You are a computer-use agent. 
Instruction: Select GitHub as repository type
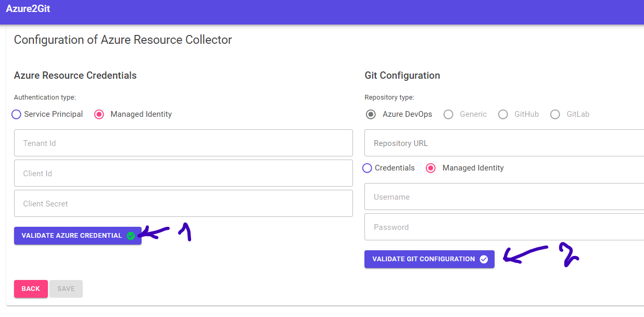tap(503, 114)
